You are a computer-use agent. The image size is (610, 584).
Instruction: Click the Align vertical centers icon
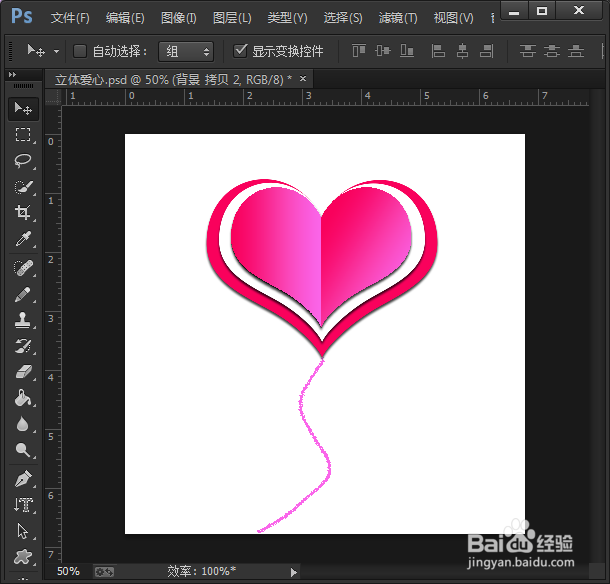tap(383, 51)
